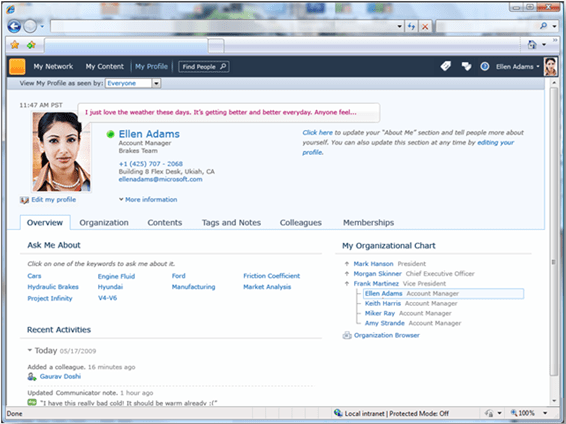Click the Edit my profile link
The height and width of the screenshot is (424, 566).
(53, 200)
